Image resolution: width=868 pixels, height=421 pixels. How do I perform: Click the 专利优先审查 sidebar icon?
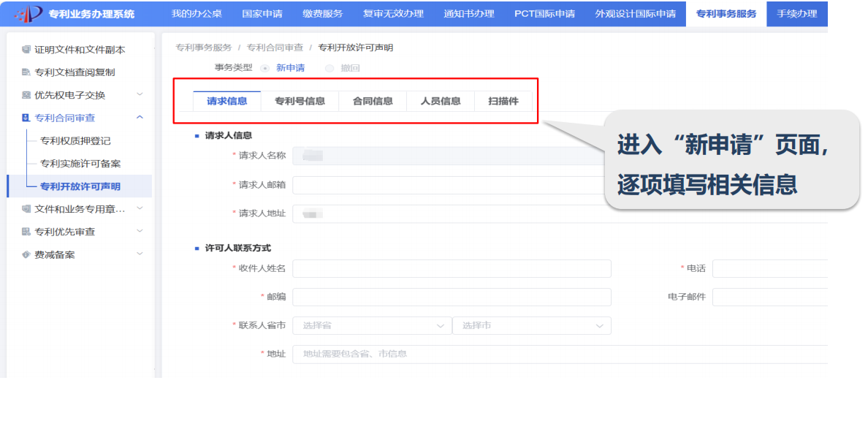coord(26,232)
